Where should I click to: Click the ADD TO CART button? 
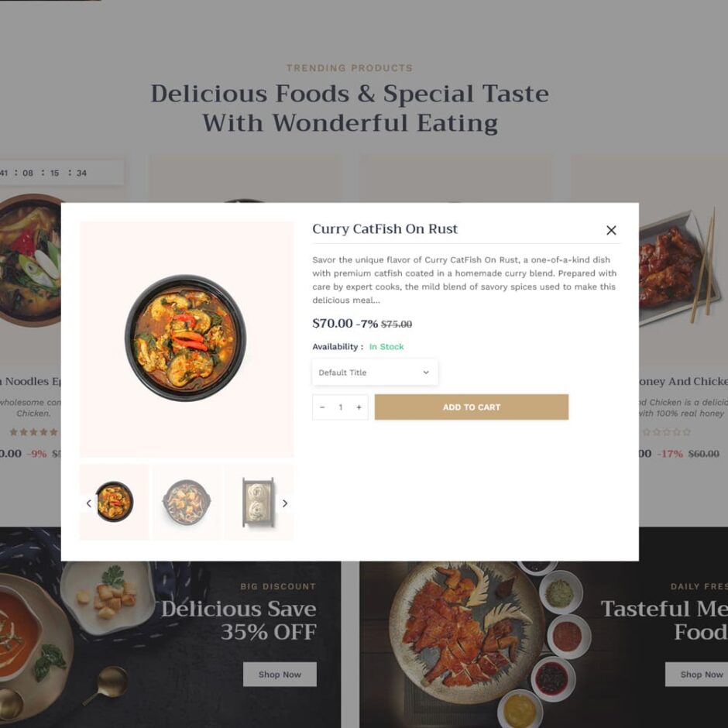tap(471, 407)
